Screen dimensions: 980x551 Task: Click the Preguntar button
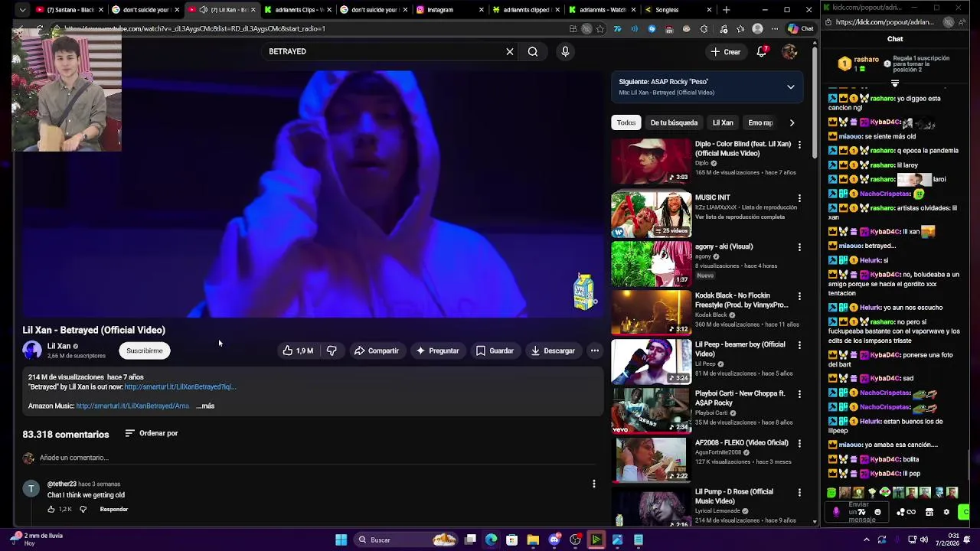(437, 350)
